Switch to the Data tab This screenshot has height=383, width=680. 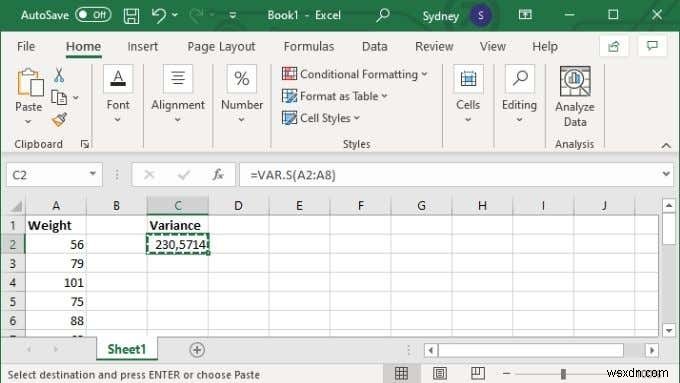pyautogui.click(x=375, y=46)
